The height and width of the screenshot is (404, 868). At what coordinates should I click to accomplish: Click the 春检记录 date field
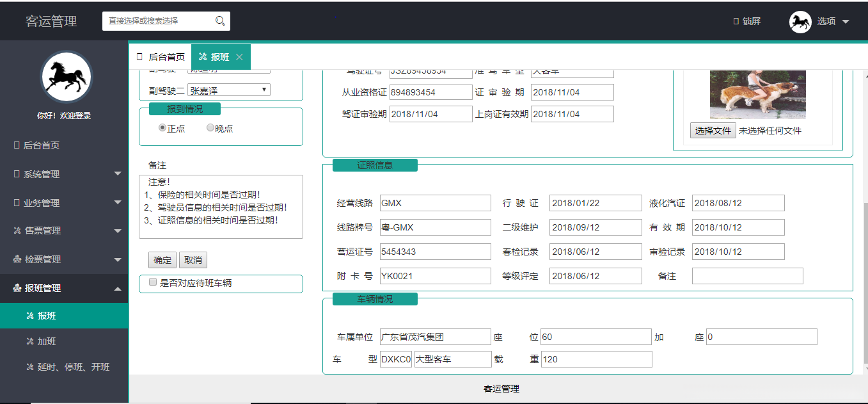click(x=596, y=252)
